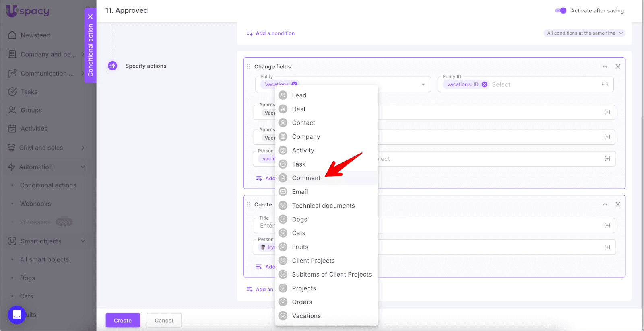Choose Technical documents in the entity list
Image resolution: width=644 pixels, height=331 pixels.
click(x=323, y=206)
